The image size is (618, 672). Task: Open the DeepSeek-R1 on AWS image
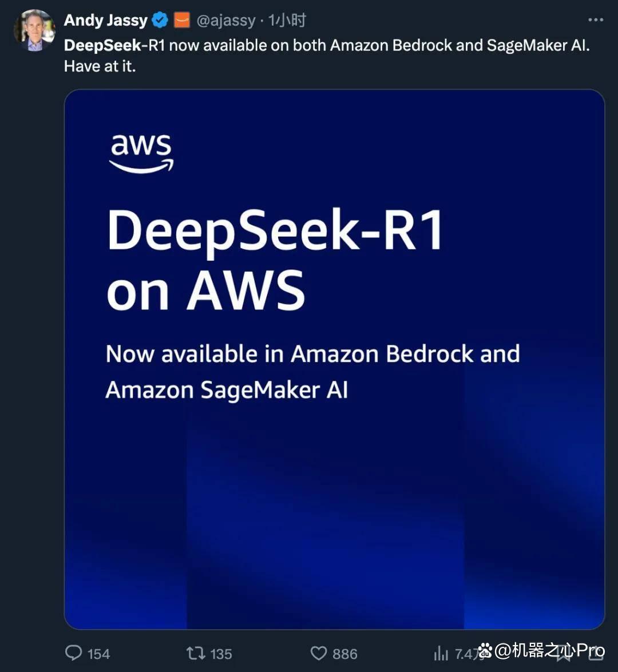[x=335, y=359]
